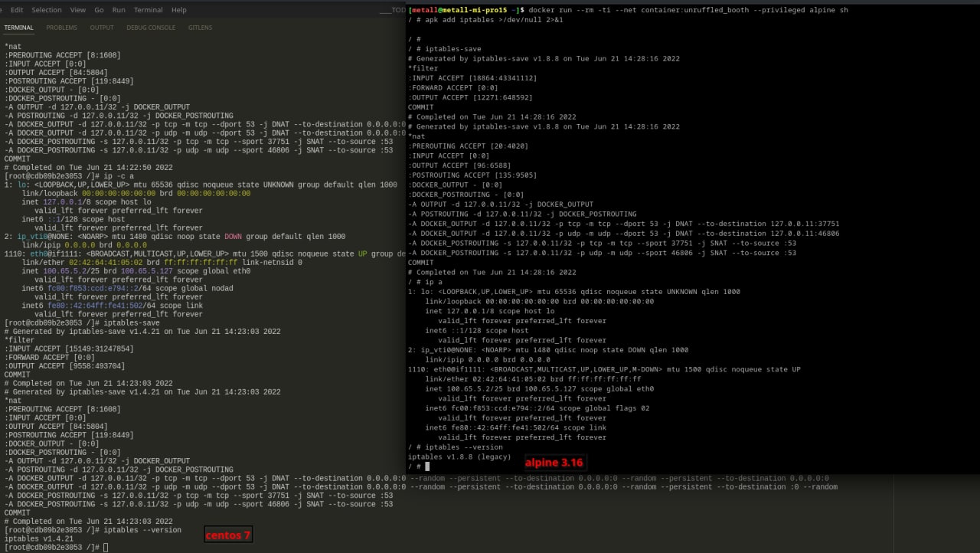Click the 'scope global flags 02' inet6 line
The height and width of the screenshot is (553, 980).
(x=537, y=408)
